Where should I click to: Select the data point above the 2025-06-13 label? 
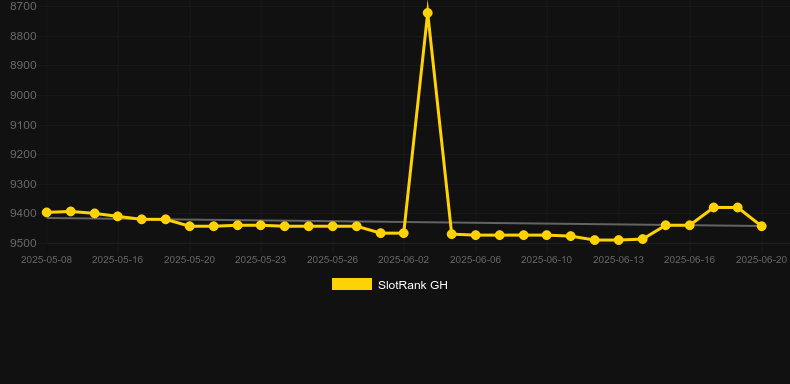pos(619,240)
